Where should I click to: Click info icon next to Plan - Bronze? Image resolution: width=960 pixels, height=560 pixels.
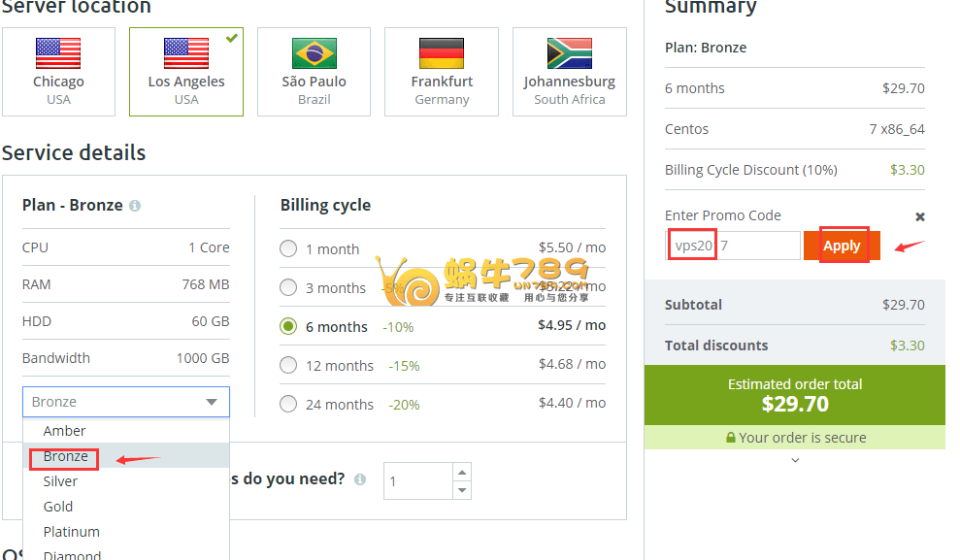pyautogui.click(x=135, y=206)
